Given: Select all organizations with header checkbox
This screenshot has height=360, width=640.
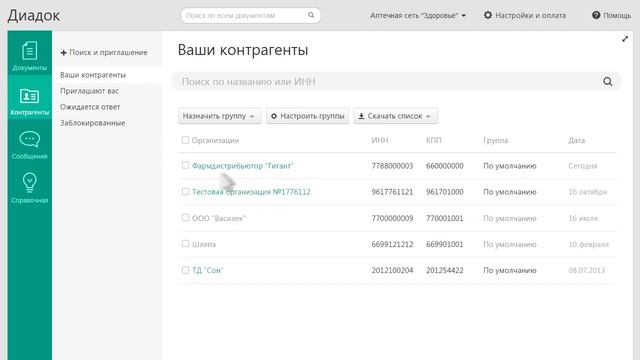Looking at the screenshot, I should tap(185, 140).
